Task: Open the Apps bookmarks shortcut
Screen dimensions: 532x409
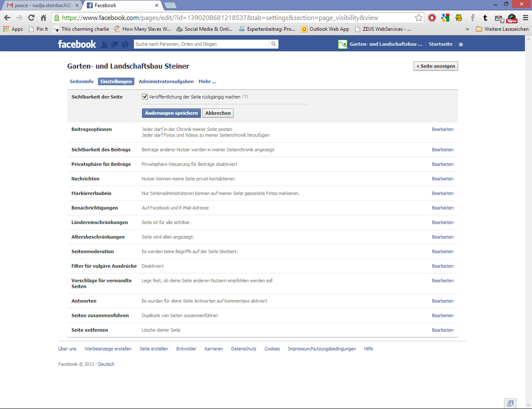Action: [13, 29]
